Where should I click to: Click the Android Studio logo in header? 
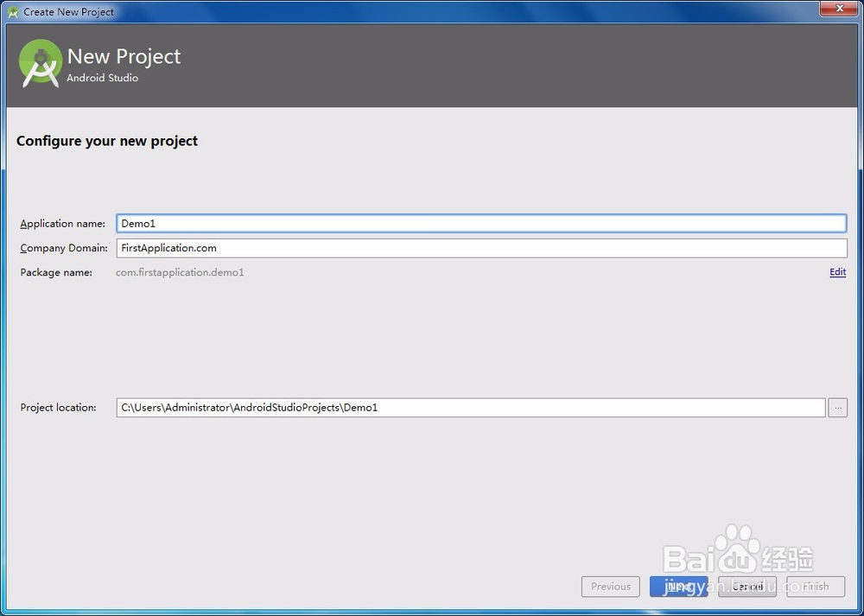point(41,63)
